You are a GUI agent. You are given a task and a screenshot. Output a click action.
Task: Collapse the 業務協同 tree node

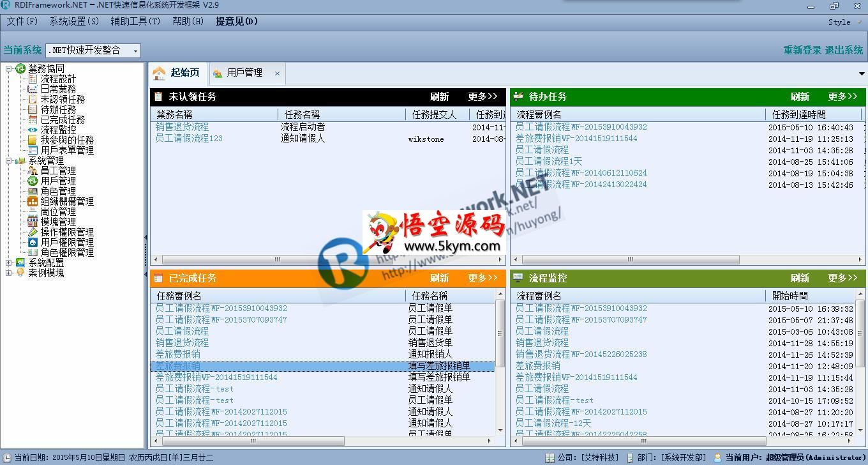coord(9,68)
